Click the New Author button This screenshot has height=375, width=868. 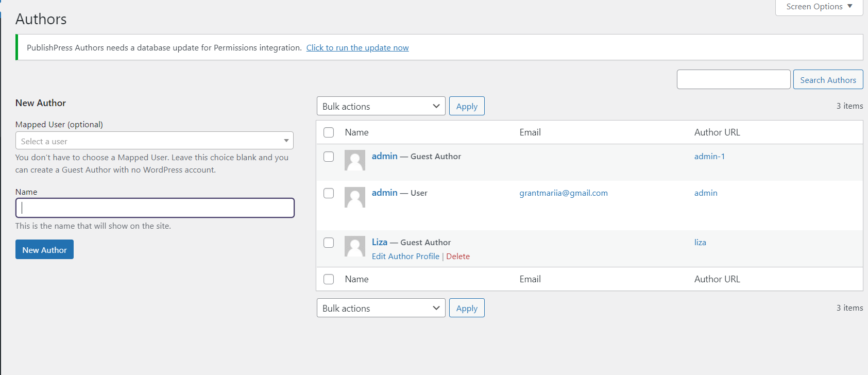click(x=44, y=250)
